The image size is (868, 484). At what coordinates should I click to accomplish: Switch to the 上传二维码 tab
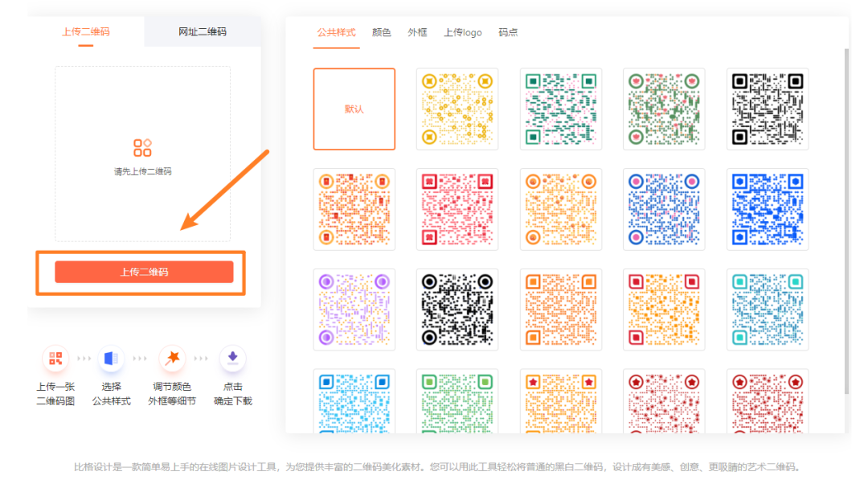point(86,31)
